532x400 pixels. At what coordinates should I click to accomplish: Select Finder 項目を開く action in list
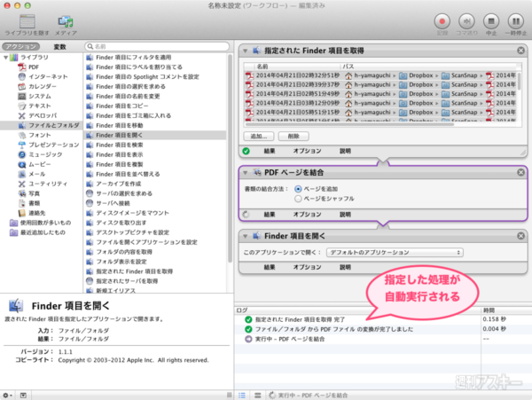[x=154, y=135]
